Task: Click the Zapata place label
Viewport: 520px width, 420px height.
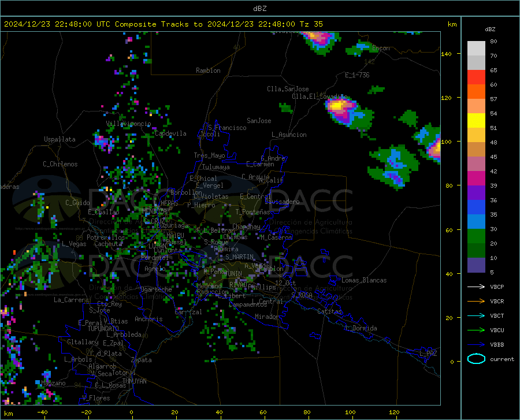Action: (142, 360)
